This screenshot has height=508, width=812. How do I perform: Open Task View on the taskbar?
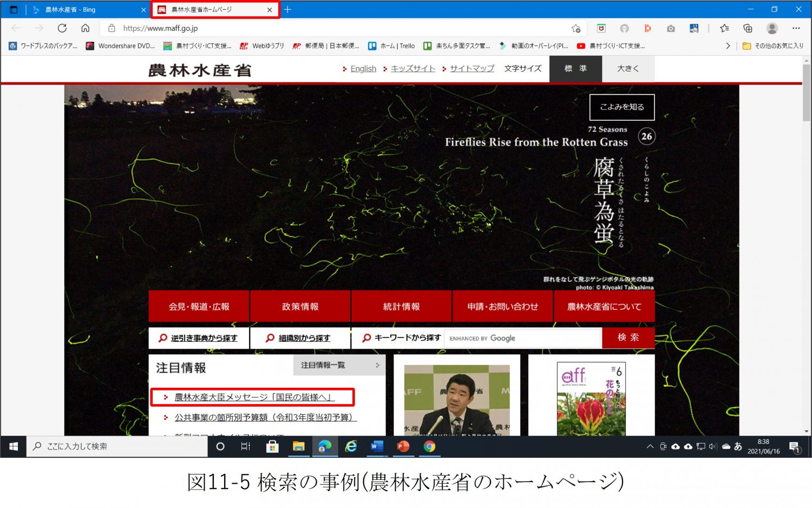pos(246,446)
